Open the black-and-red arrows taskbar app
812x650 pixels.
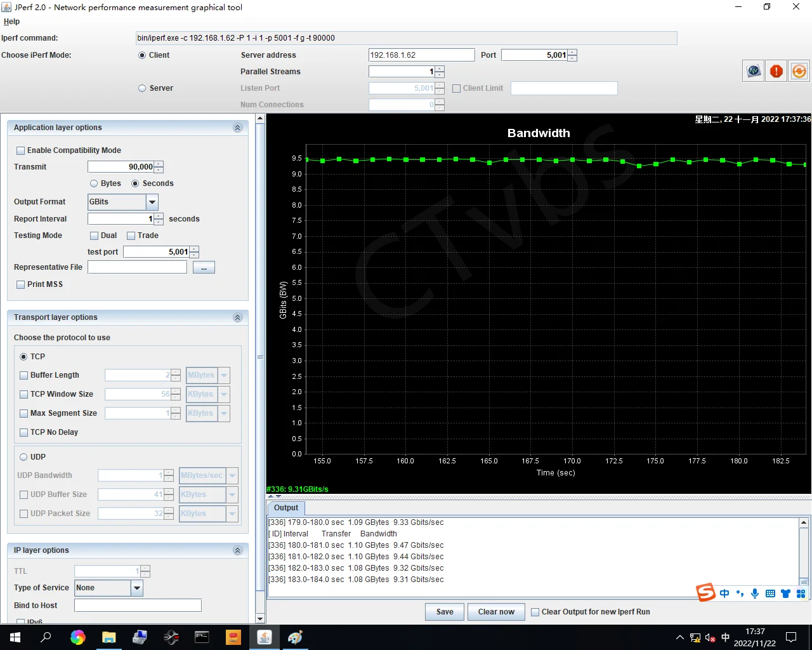[x=171, y=637]
